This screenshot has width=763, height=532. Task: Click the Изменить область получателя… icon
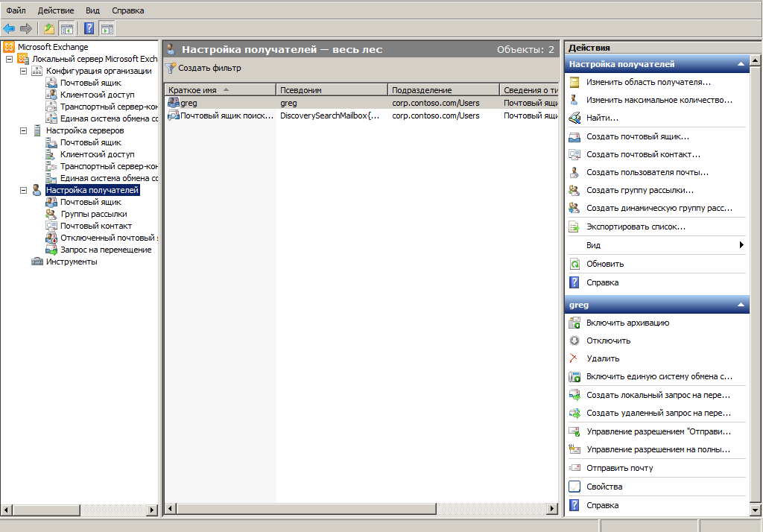pyautogui.click(x=574, y=82)
